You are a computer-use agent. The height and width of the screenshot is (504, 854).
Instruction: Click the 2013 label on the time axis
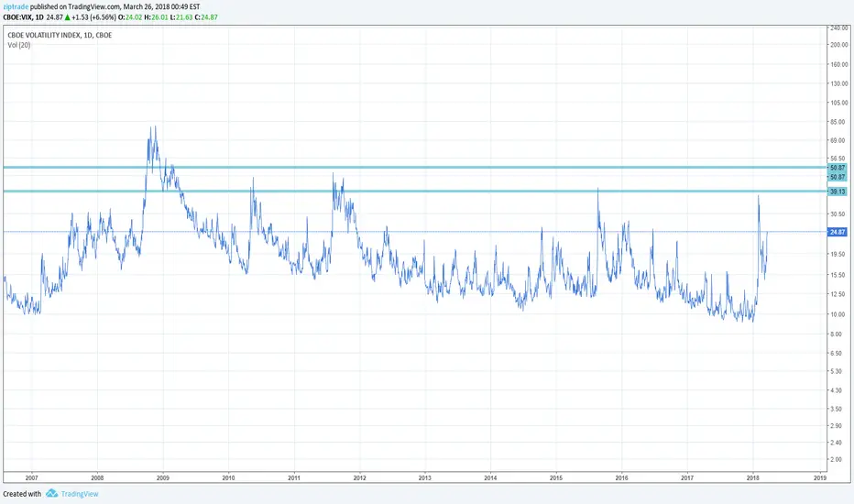[425, 477]
